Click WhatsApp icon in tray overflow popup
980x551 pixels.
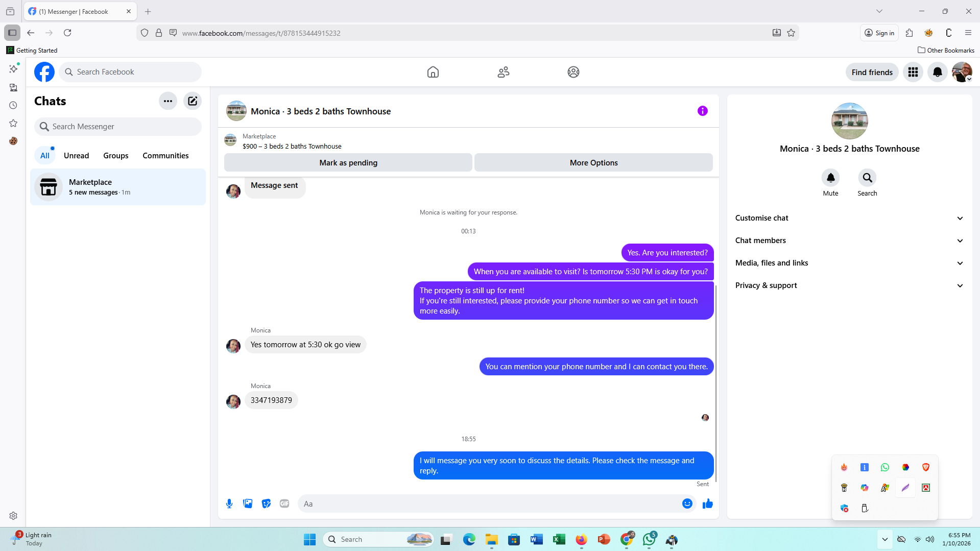(885, 467)
